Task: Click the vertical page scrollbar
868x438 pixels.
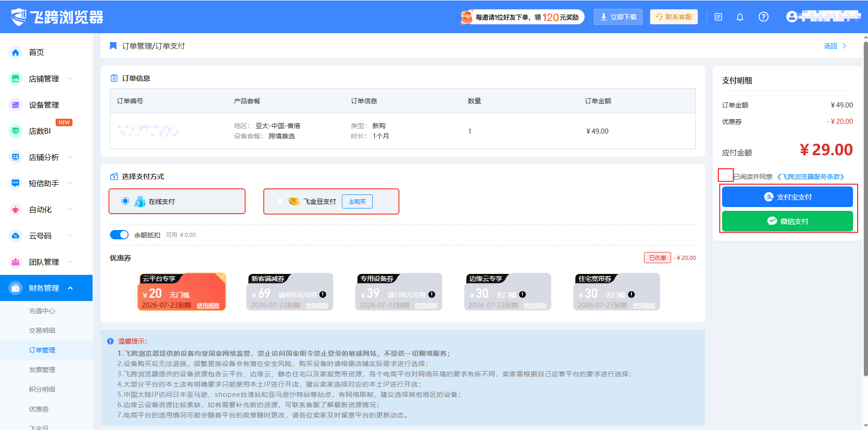Action: 865,209
